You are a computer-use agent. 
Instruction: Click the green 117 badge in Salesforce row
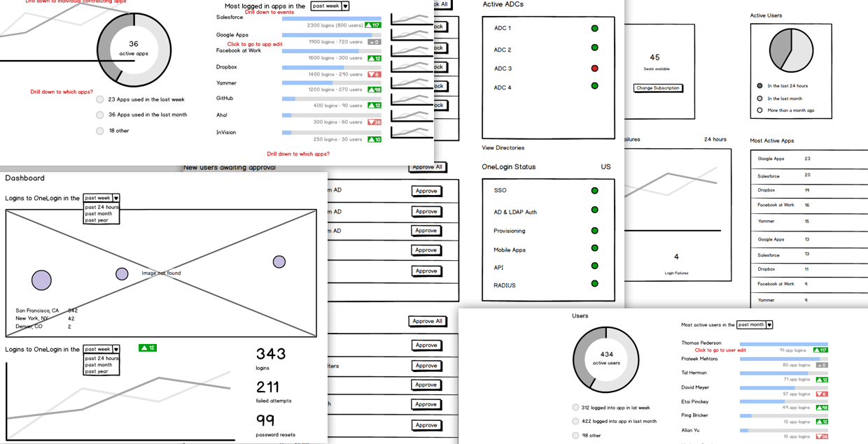(373, 25)
